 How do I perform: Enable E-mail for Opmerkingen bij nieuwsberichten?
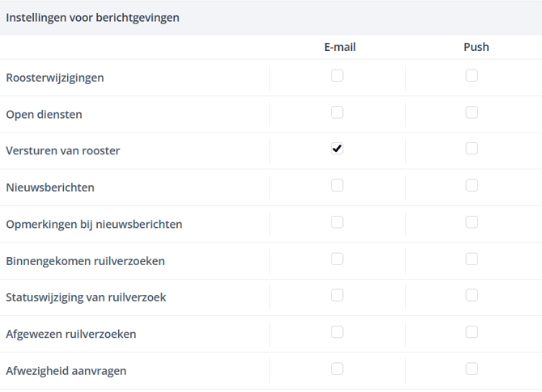(x=337, y=222)
